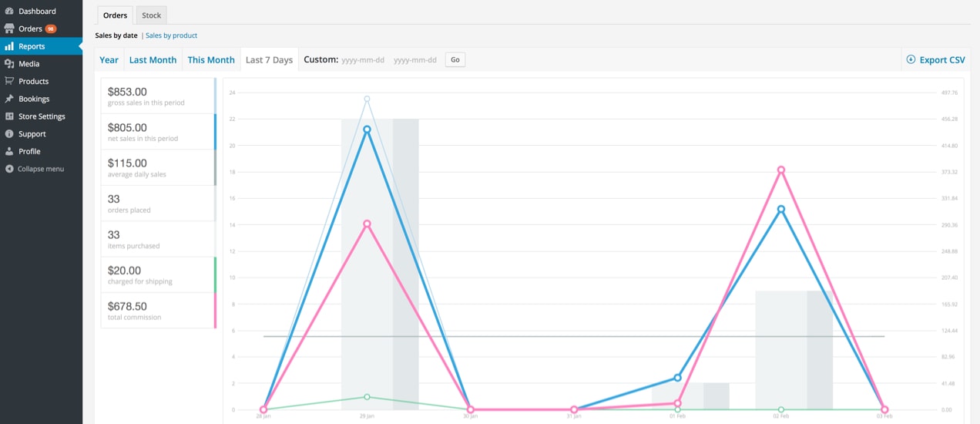The height and width of the screenshot is (424, 980).
Task: Select the Year range tab
Action: point(109,59)
